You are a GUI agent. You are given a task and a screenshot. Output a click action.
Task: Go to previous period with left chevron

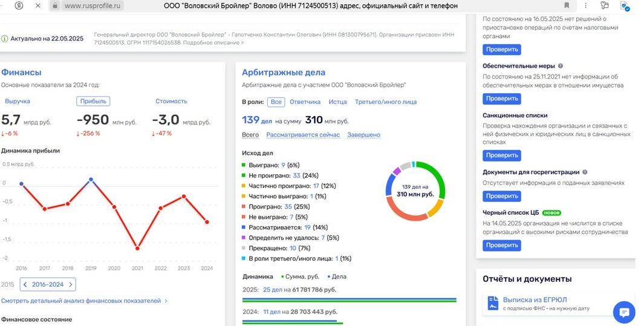pos(25,284)
